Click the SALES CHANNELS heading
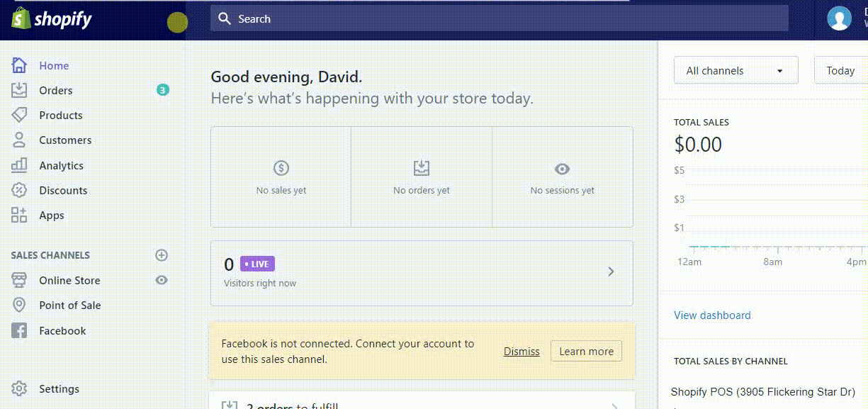 (x=50, y=255)
